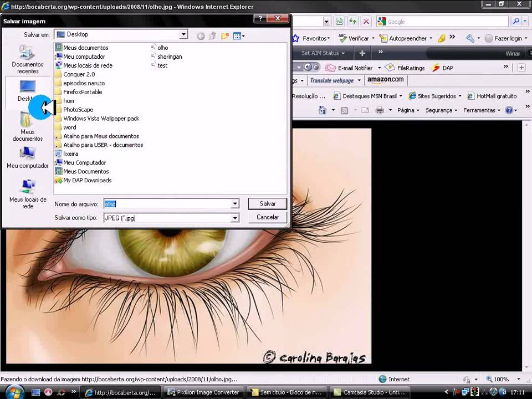
Task: Click the Home icon in IE command bar
Action: pyautogui.click(x=323, y=110)
